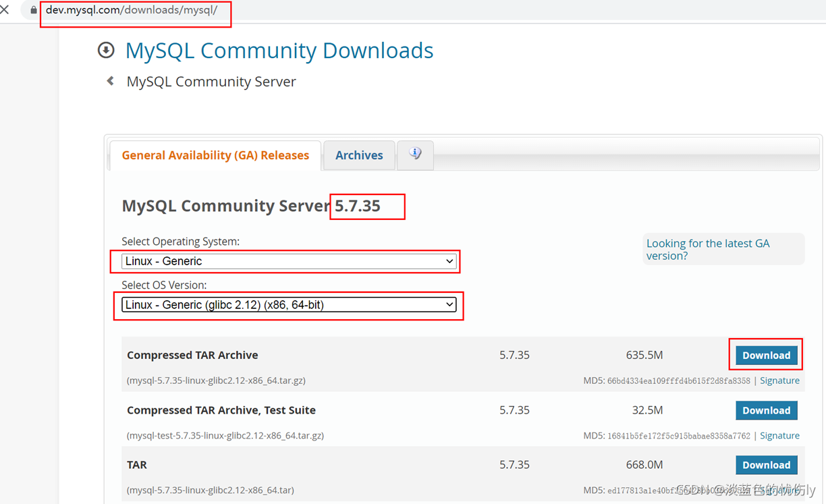
Task: Click the Download button for the TAR file
Action: (766, 465)
